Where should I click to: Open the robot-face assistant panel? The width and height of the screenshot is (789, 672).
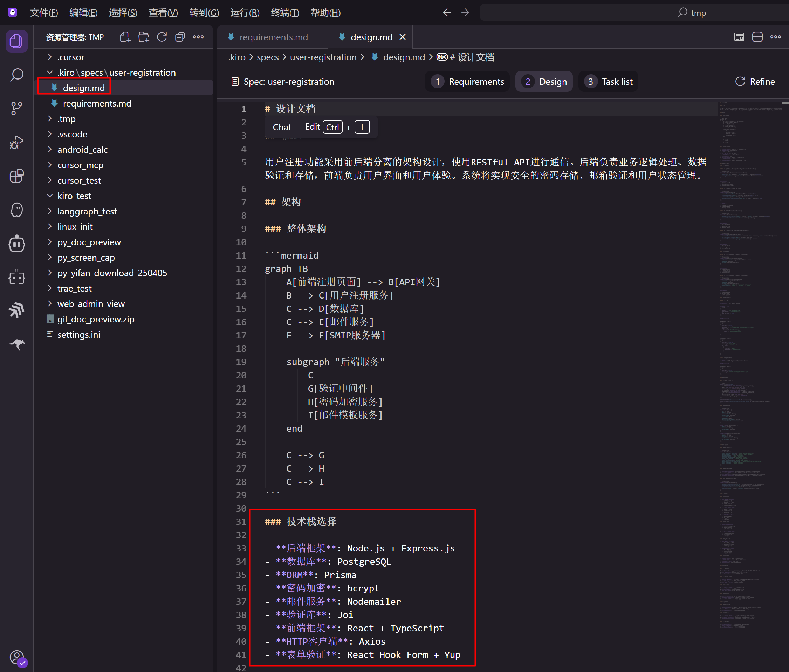[16, 244]
